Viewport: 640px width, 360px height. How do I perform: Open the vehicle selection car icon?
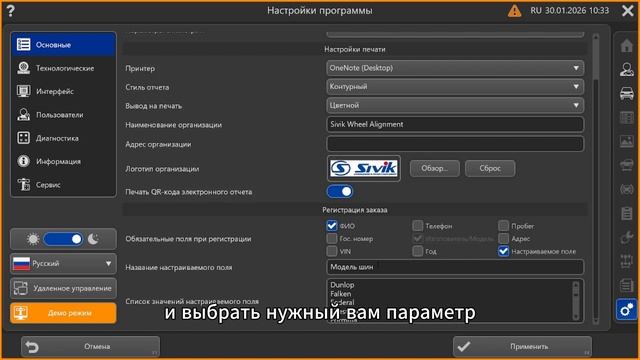[x=627, y=93]
